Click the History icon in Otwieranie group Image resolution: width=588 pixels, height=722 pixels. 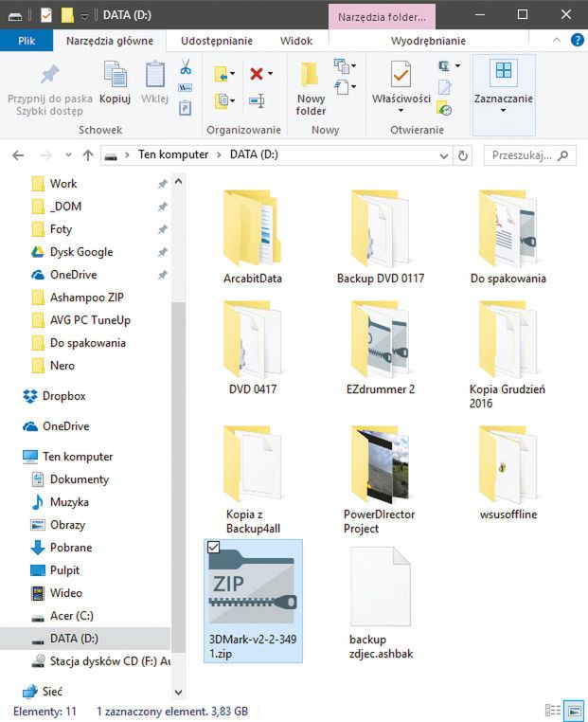444,109
